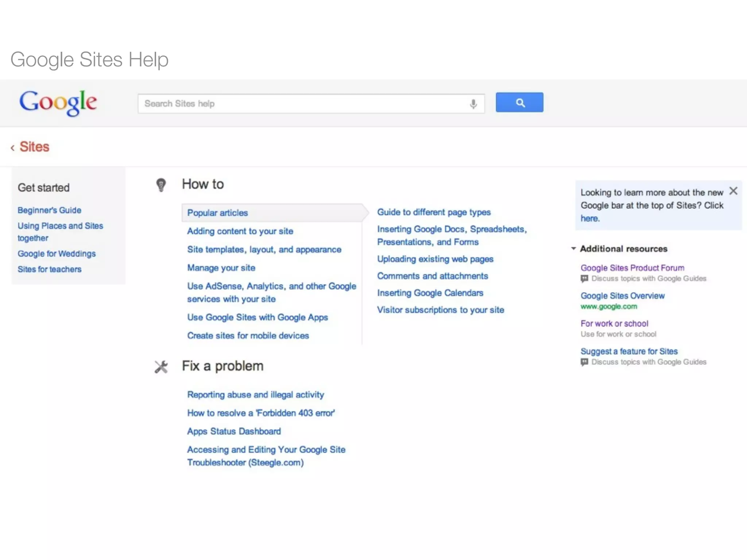This screenshot has width=747, height=560.
Task: Open Using Places and Sites together
Action: 61,232
